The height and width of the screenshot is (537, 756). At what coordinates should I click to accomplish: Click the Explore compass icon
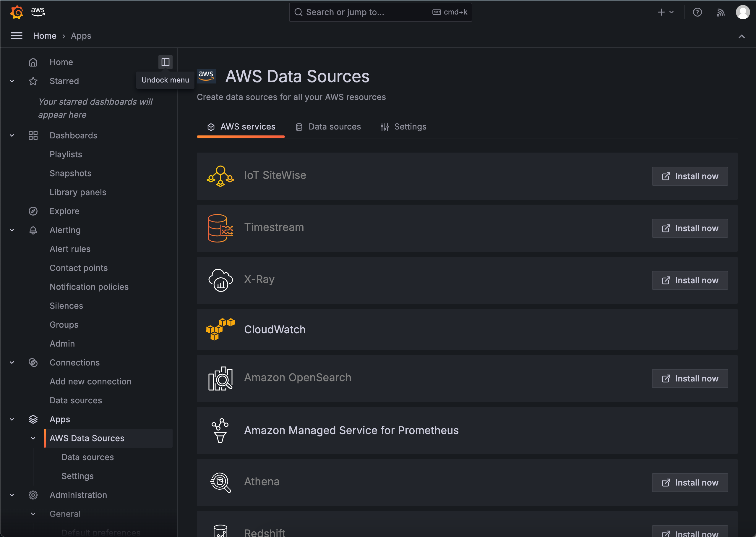tap(33, 211)
